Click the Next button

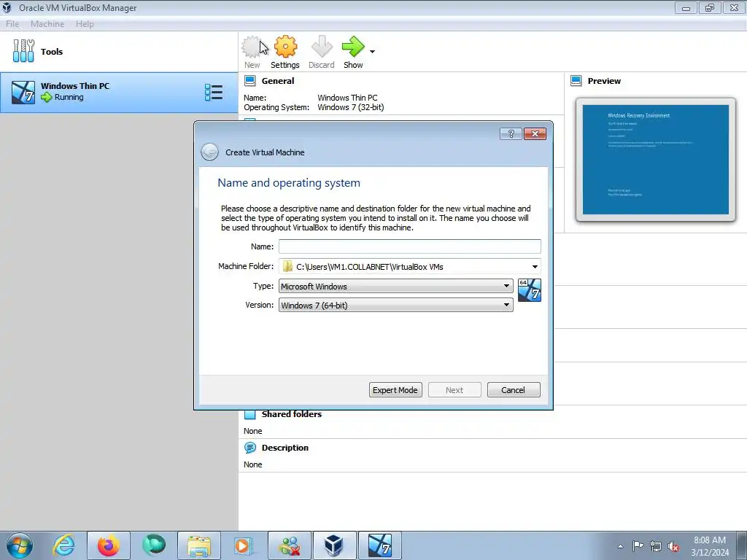point(454,390)
